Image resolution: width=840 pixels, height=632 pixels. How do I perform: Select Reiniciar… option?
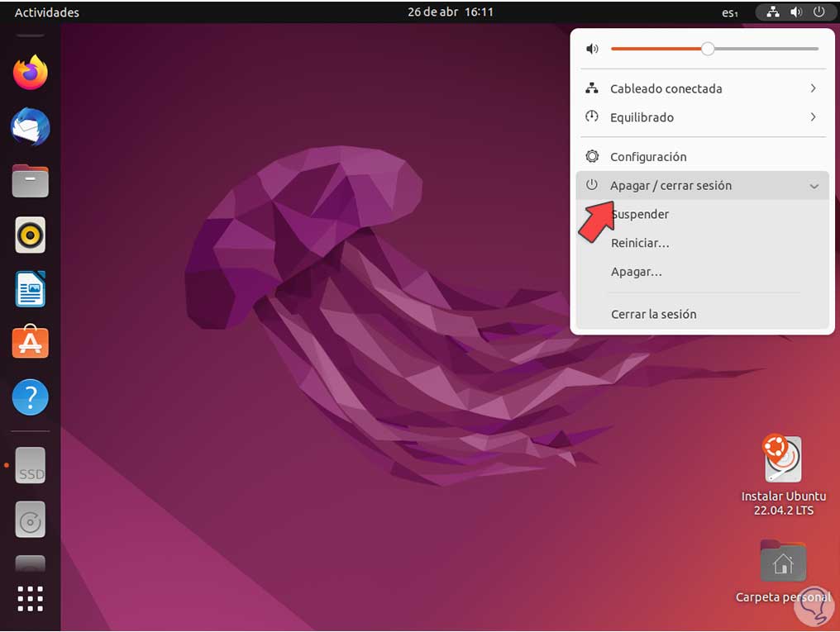pos(702,243)
